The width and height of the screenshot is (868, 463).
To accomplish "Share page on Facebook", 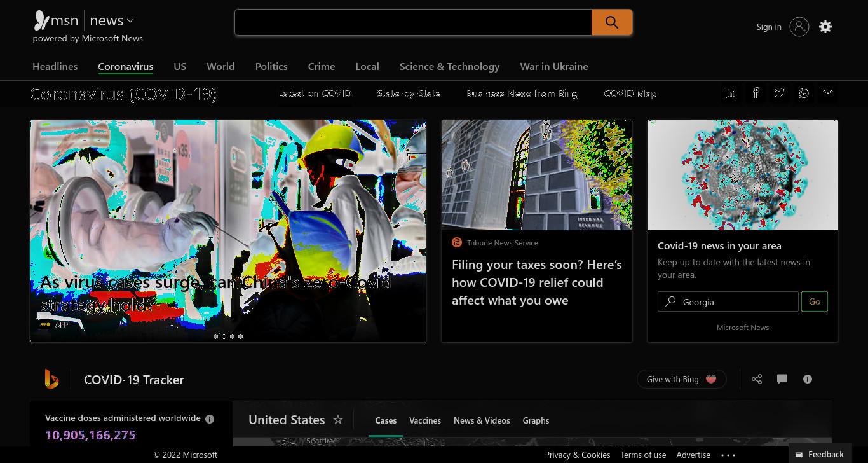I will 756,93.
